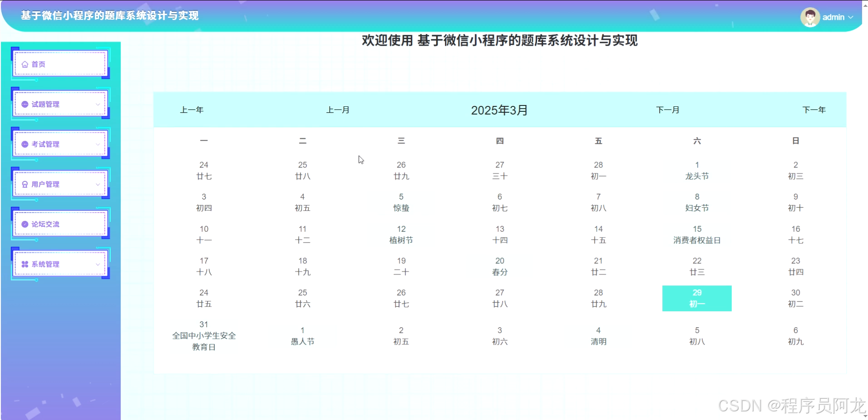Click the 2025年3月 calendar title
The height and width of the screenshot is (420, 868).
500,110
